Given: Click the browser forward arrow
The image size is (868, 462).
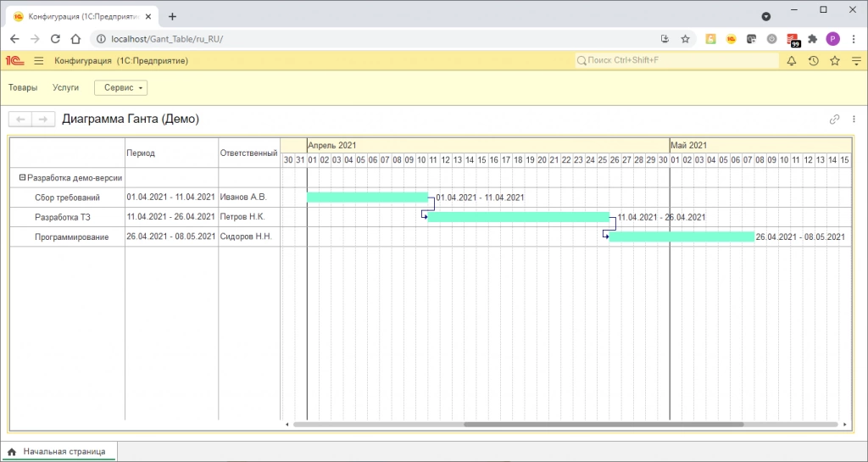Looking at the screenshot, I should click(35, 39).
